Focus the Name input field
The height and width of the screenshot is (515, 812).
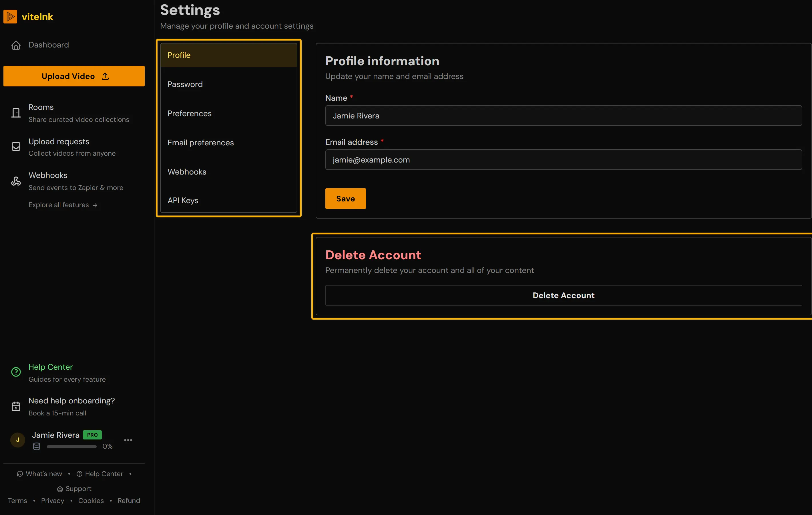564,115
